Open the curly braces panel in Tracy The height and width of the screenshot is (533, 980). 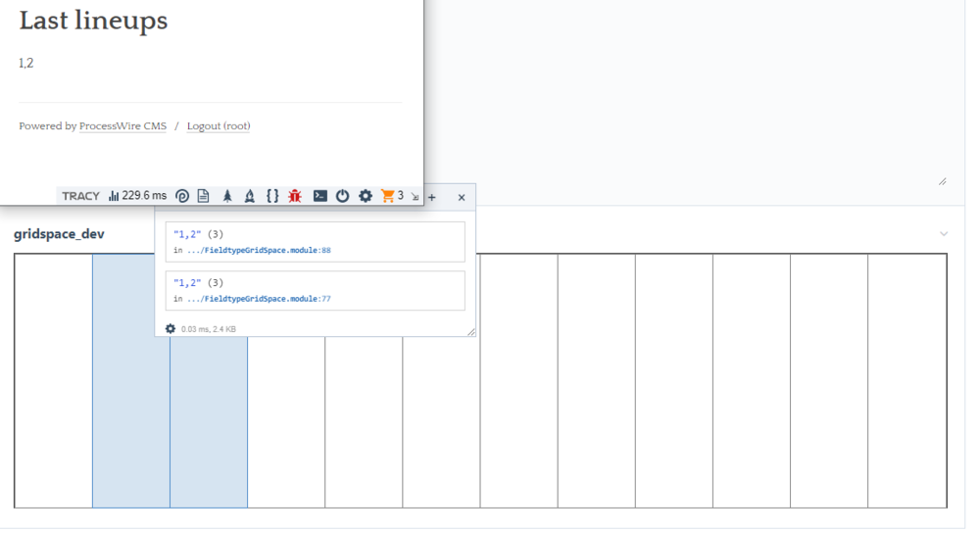click(x=272, y=196)
